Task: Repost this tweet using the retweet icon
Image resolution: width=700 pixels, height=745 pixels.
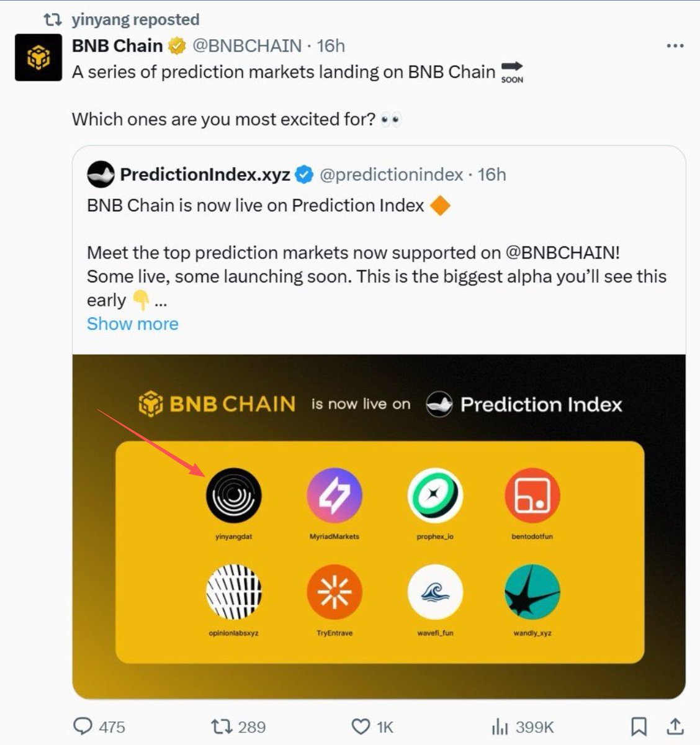Action: tap(221, 726)
